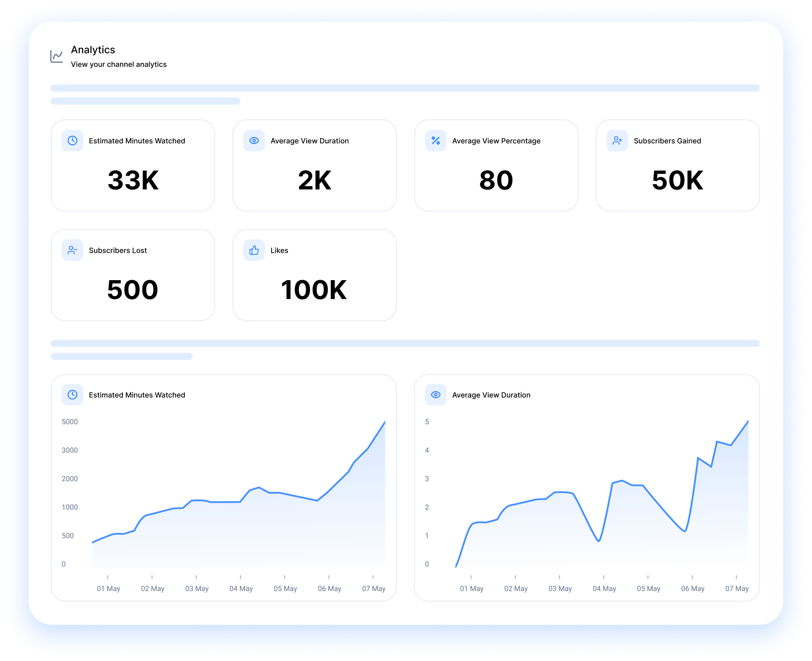Click the 04 May label in minutes watched chart
The image size is (812, 661).
pyautogui.click(x=241, y=589)
